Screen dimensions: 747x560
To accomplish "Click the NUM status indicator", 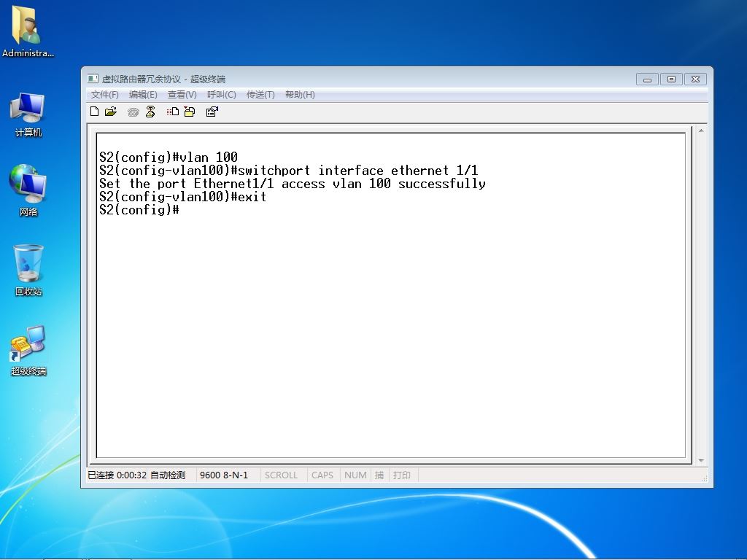I will [355, 475].
